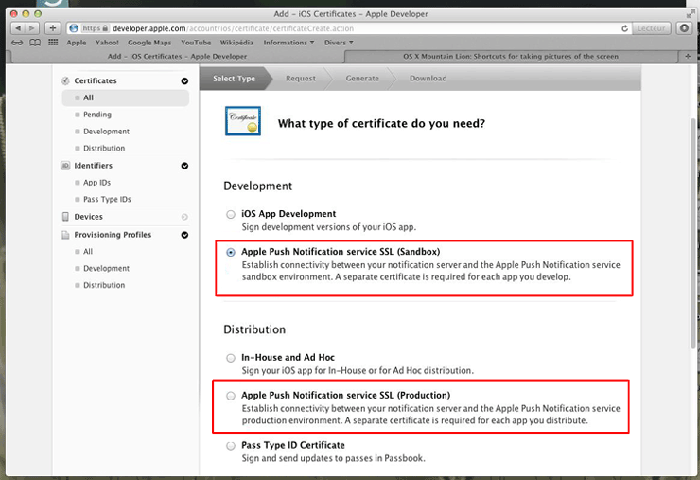The image size is (700, 480).
Task: Open the Apple bookmark
Action: point(76,42)
